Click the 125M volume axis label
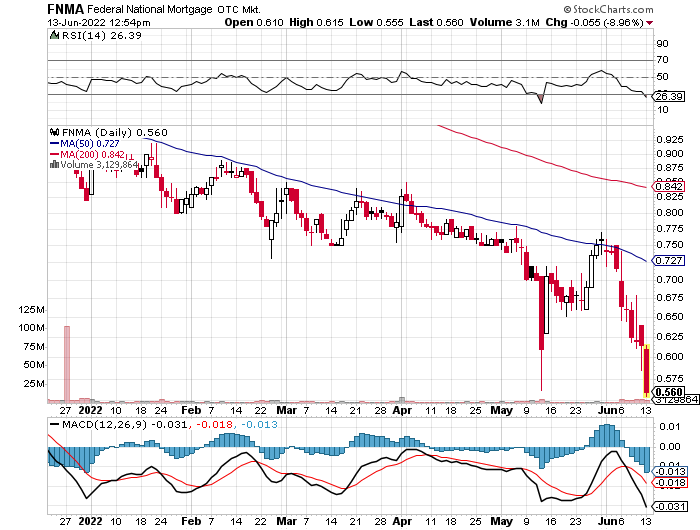This screenshot has width=700, height=530. click(x=31, y=309)
